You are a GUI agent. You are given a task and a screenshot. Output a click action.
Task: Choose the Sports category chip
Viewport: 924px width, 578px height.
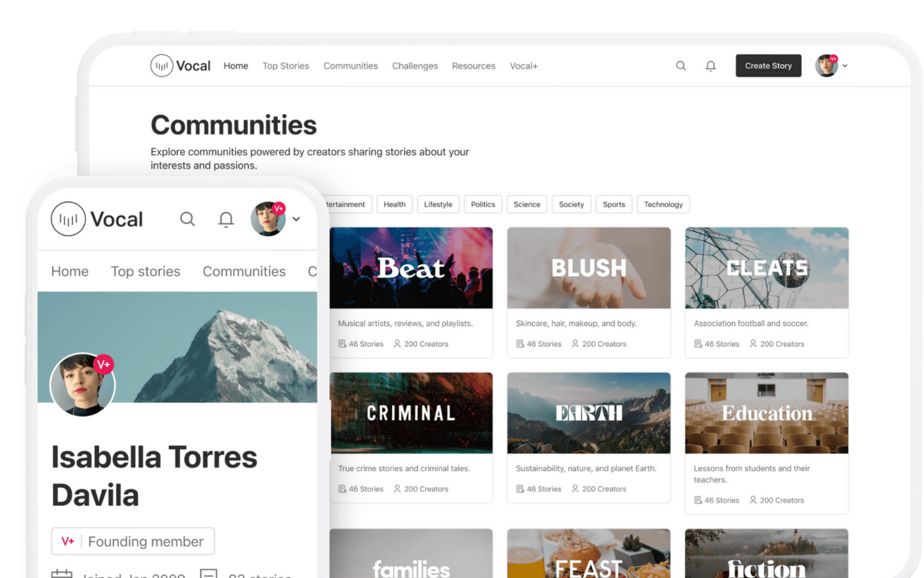pos(613,205)
